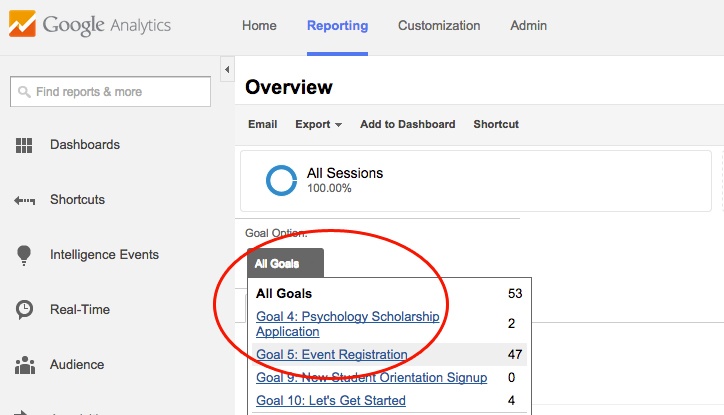This screenshot has width=724, height=415.
Task: Go to the Admin tab
Action: pyautogui.click(x=528, y=26)
